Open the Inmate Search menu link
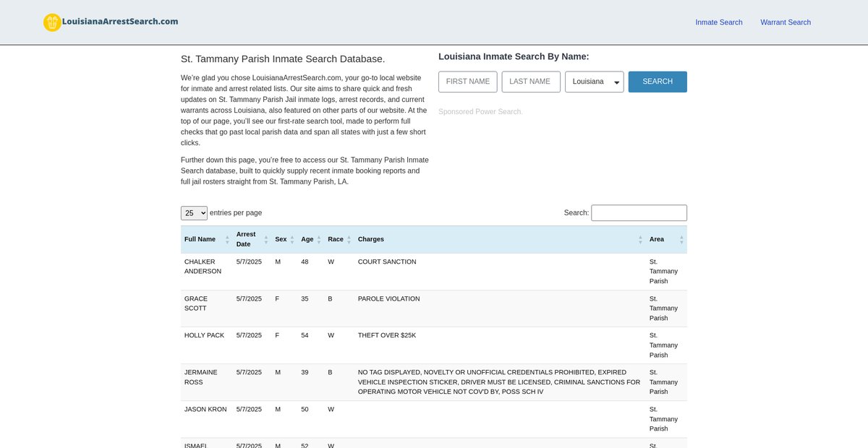 tap(718, 22)
